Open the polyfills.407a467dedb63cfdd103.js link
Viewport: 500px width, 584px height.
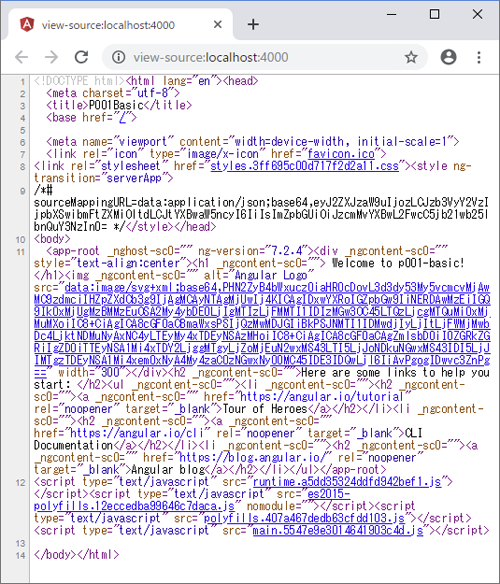click(304, 518)
